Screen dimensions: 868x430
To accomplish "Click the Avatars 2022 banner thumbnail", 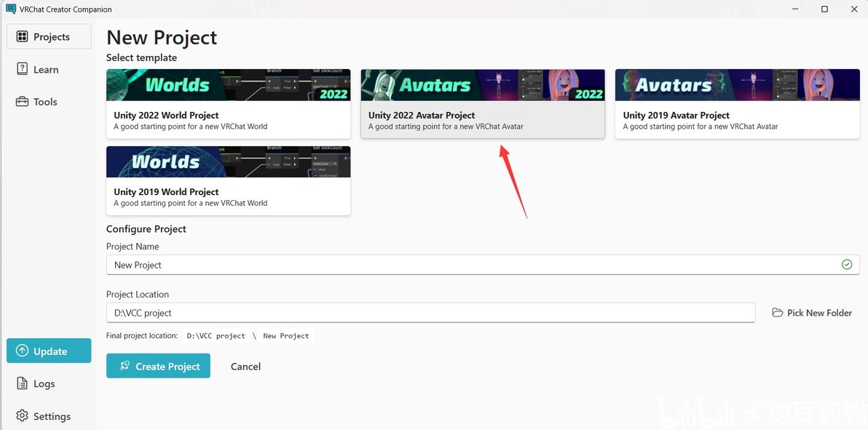I will (483, 84).
